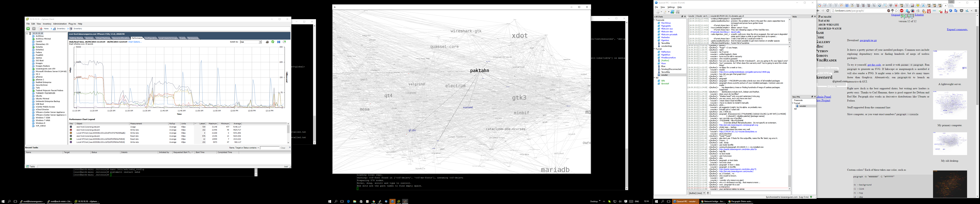Open Chart Options link in vSphere

pyautogui.click(x=135, y=42)
